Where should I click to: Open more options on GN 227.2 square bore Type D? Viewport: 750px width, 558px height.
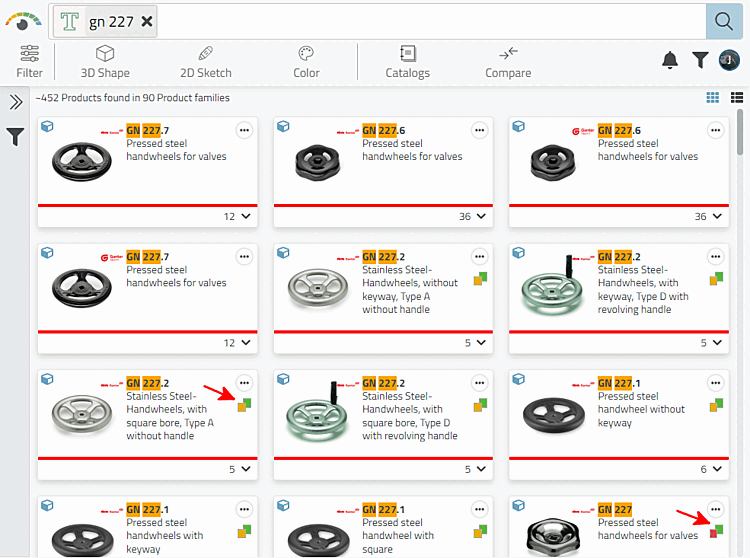479,383
